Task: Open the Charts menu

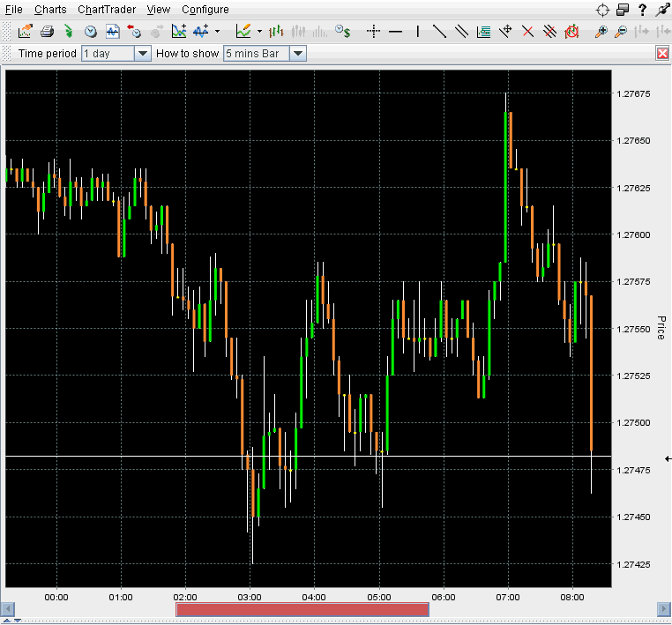Action: pos(50,10)
